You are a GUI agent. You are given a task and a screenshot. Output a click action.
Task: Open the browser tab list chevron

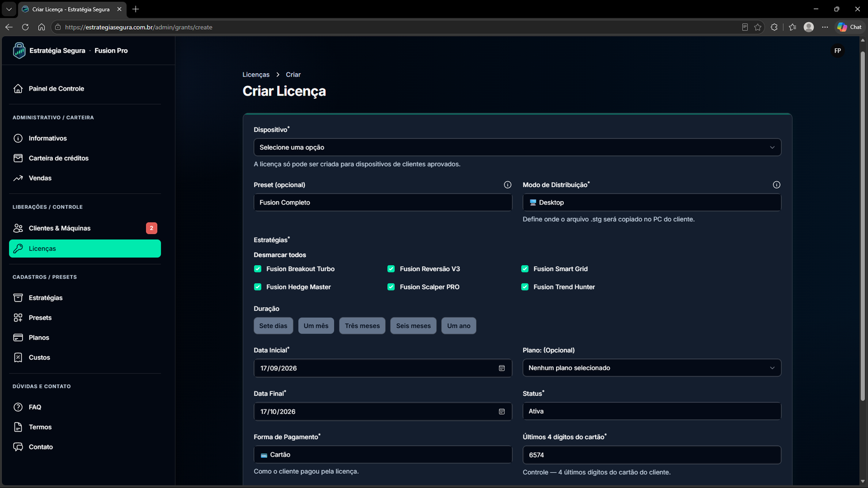click(9, 9)
